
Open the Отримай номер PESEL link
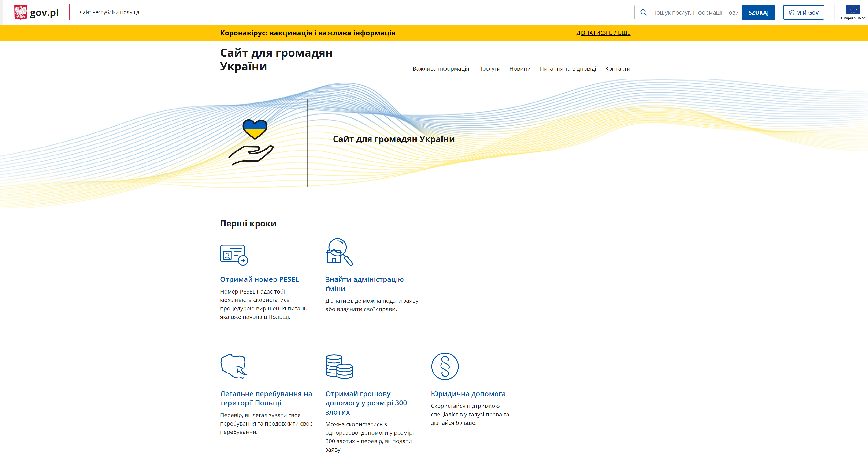click(259, 279)
